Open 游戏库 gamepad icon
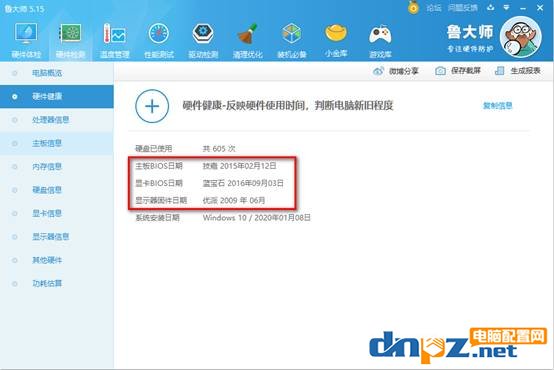The width and height of the screenshot is (554, 370). pos(380,34)
